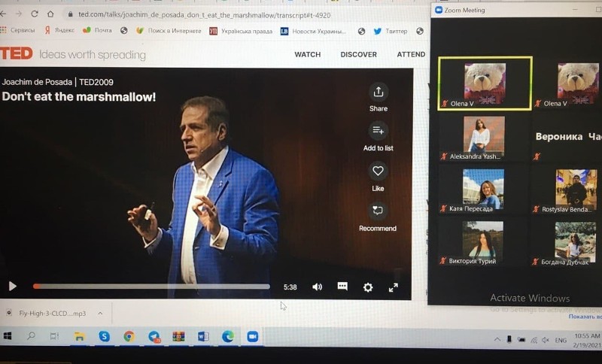
Task: Open the Новости Украины bookmark
Action: 313,32
